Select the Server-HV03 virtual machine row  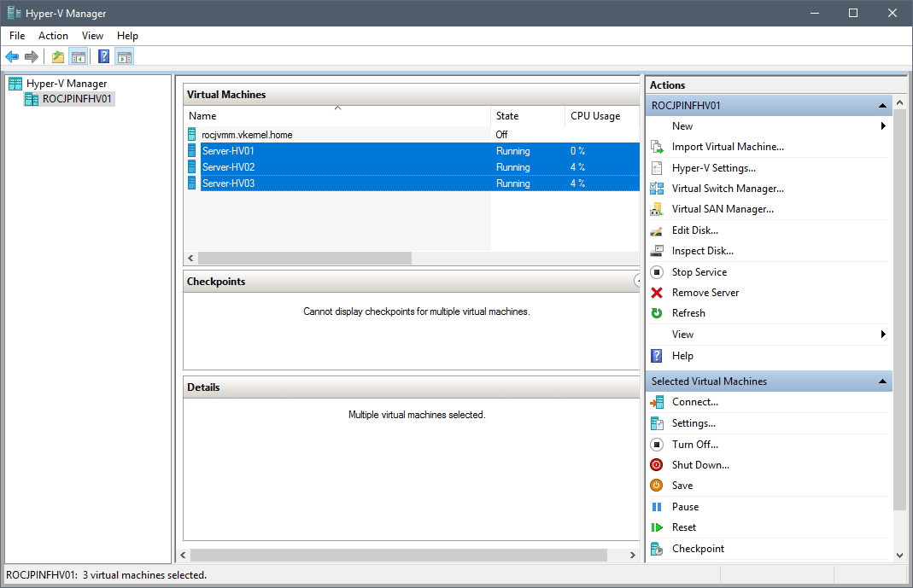pyautogui.click(x=419, y=183)
